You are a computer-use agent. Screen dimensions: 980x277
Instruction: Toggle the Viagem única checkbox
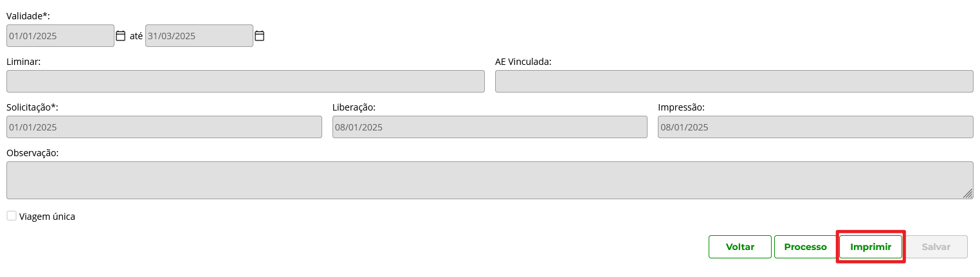click(x=12, y=216)
